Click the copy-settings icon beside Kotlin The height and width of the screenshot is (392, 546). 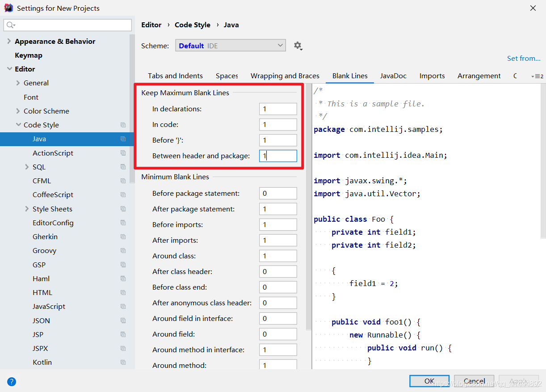[123, 362]
